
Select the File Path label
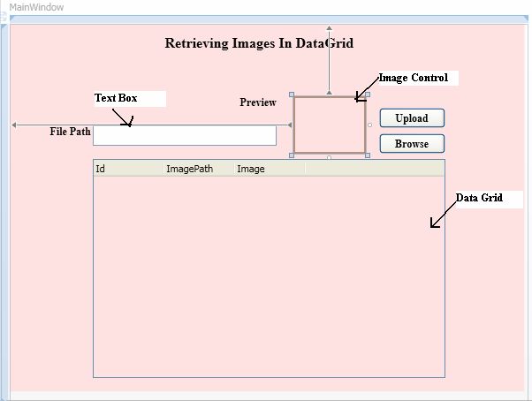(x=70, y=132)
